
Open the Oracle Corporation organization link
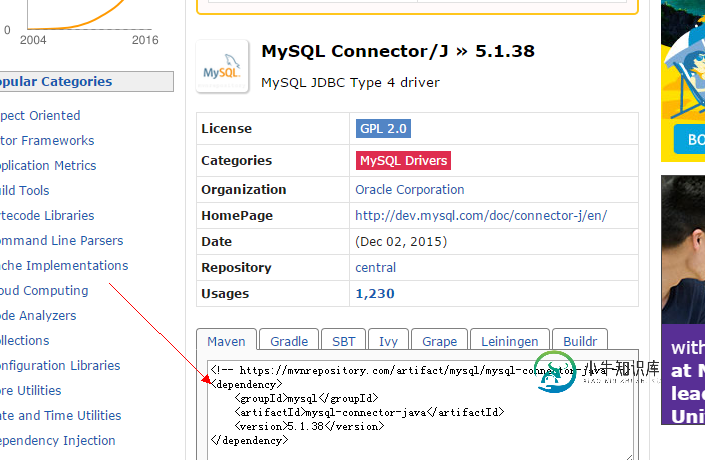pyautogui.click(x=410, y=190)
